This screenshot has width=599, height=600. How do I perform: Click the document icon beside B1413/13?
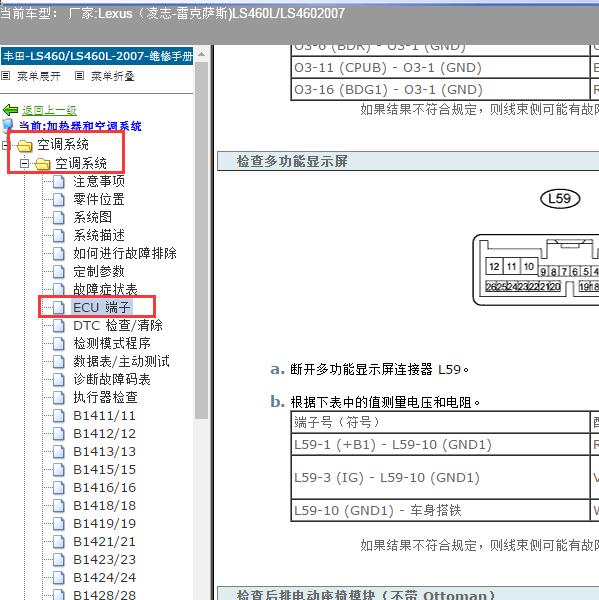coord(59,452)
